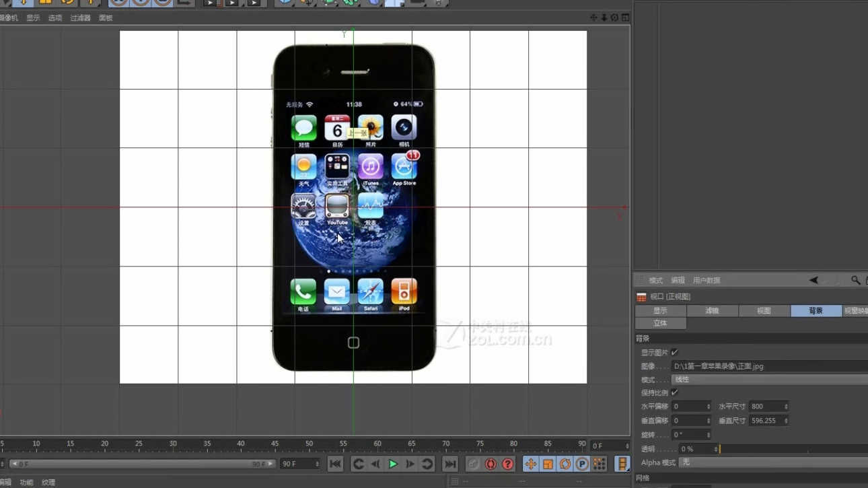Screen dimensions: 868x488
Task: Uncheck 保持比例 checkbox
Action: 674,392
